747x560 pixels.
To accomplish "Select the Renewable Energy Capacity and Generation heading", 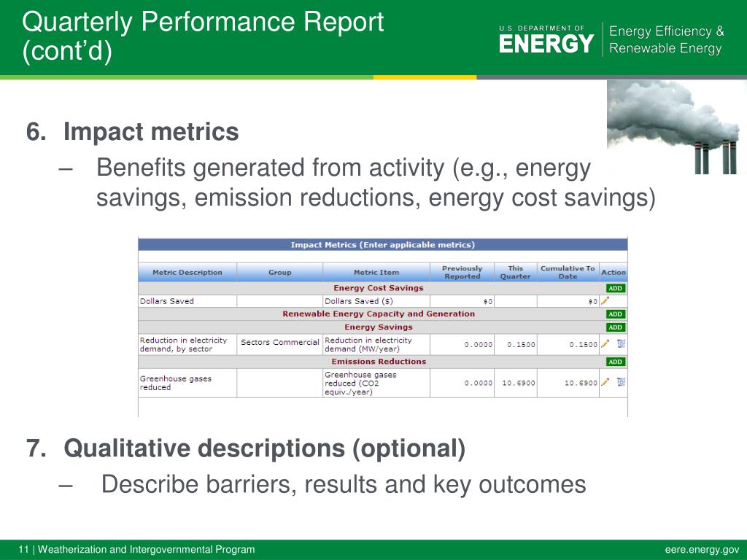I will (x=379, y=314).
